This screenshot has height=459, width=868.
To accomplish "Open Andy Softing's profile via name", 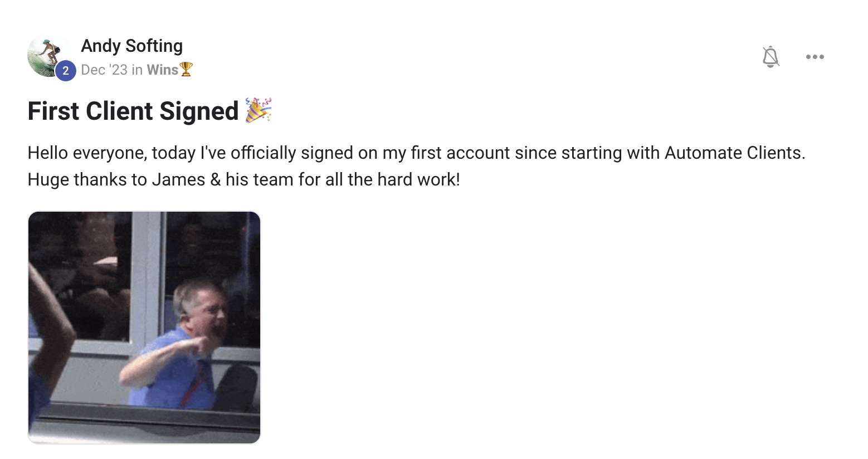I will (x=131, y=46).
